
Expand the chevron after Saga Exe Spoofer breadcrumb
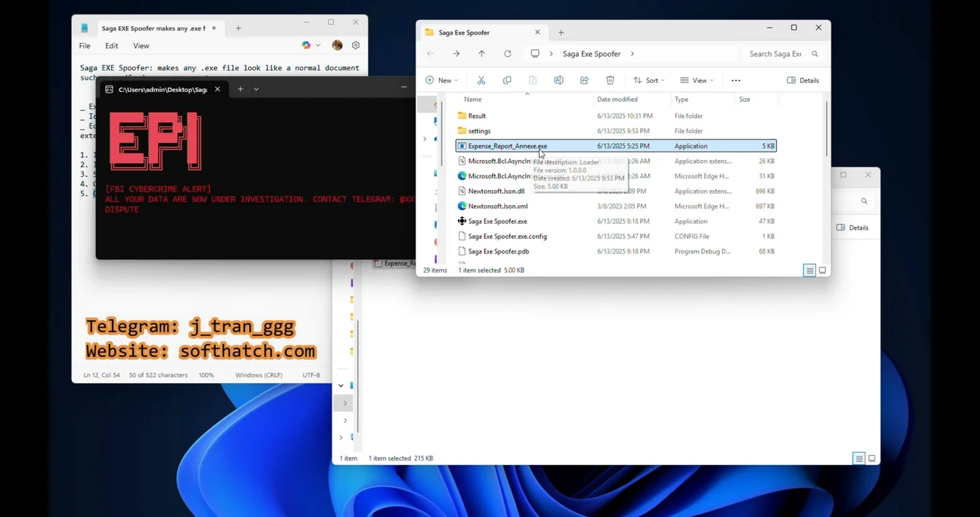tap(632, 54)
